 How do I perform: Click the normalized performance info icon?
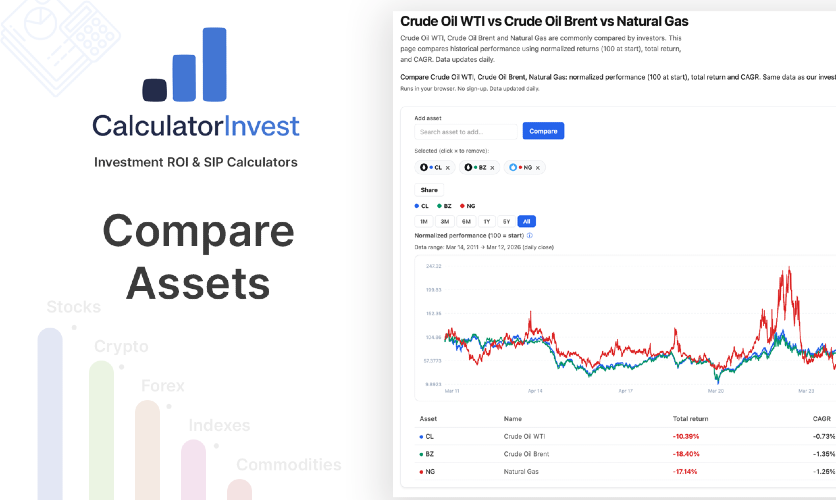click(x=530, y=236)
